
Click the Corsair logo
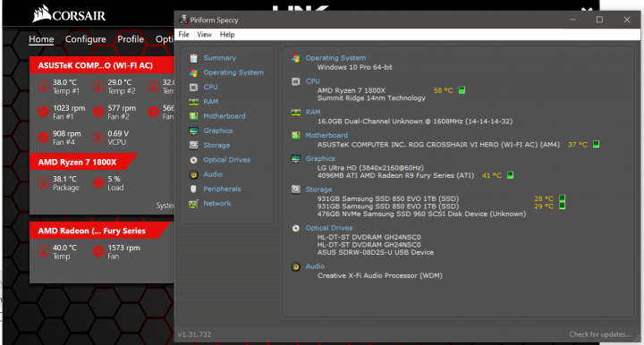click(x=69, y=13)
